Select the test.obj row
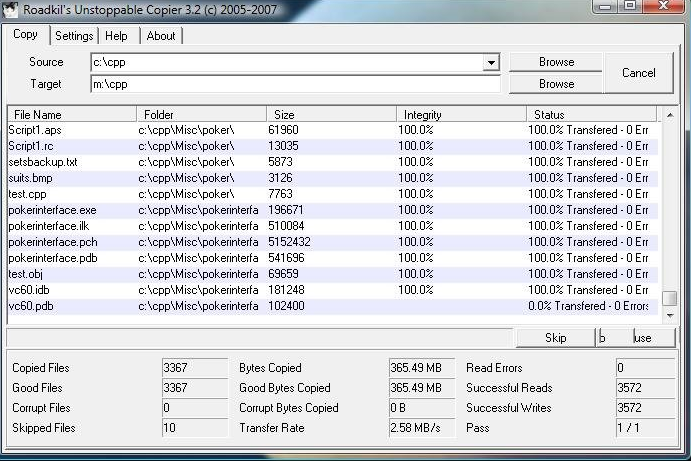Viewport: 691px width, 462px height. point(333,274)
